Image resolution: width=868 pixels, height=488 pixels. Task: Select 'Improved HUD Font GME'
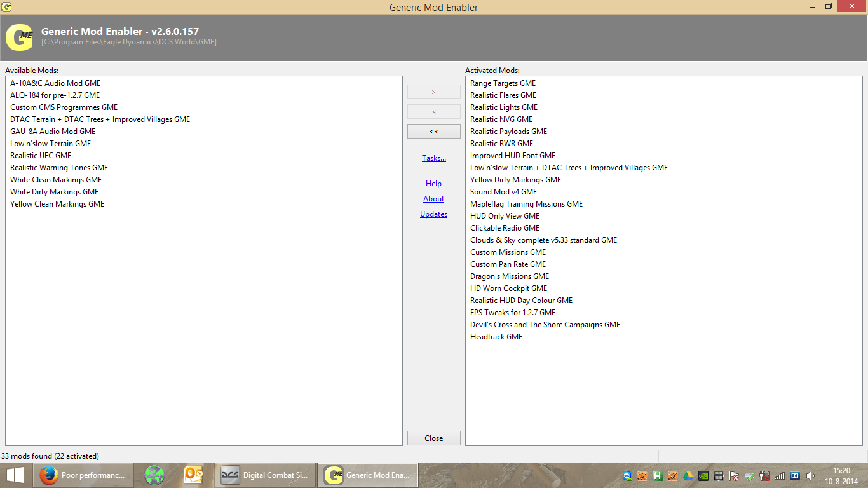click(513, 156)
